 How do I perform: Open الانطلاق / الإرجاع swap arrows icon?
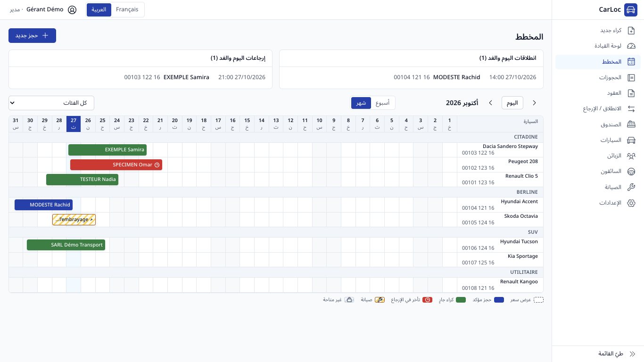coord(631,108)
